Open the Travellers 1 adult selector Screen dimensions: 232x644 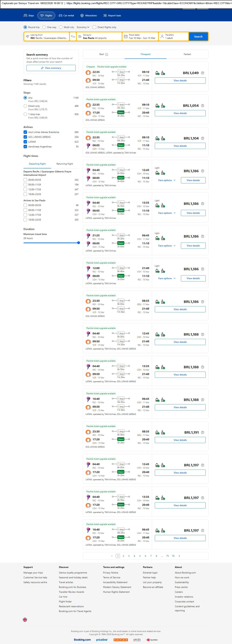(x=174, y=36)
